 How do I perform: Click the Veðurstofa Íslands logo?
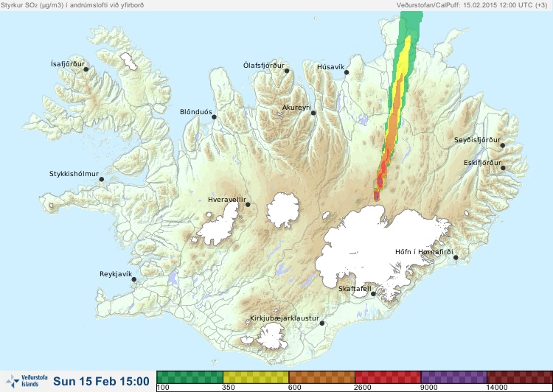pos(27,381)
